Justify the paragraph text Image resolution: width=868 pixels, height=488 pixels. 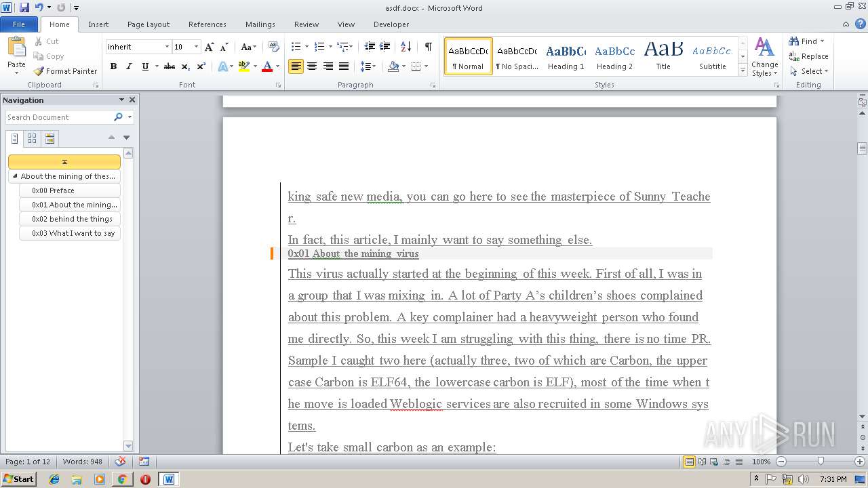[344, 66]
